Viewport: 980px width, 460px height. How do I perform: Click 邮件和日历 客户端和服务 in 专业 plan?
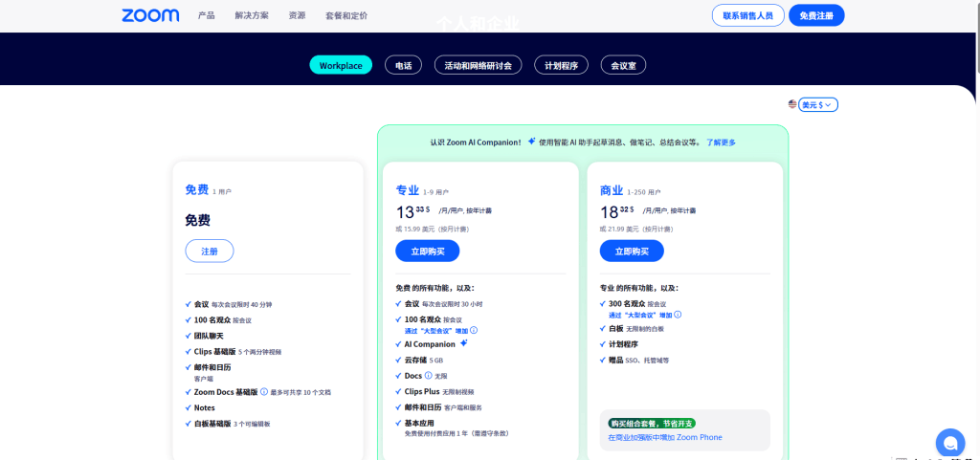[443, 407]
